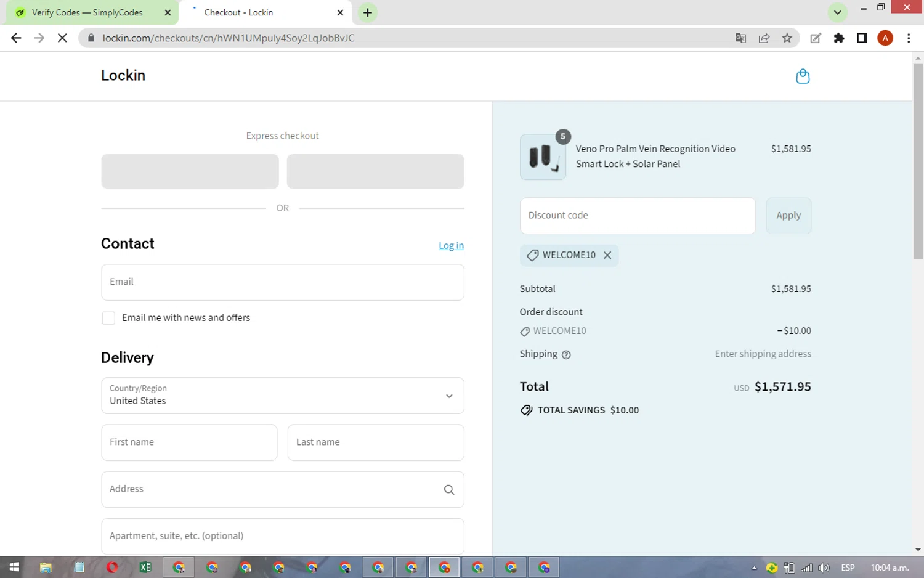Screen dimensions: 924x578
Task: Expand the tab search dropdown
Action: (x=837, y=12)
